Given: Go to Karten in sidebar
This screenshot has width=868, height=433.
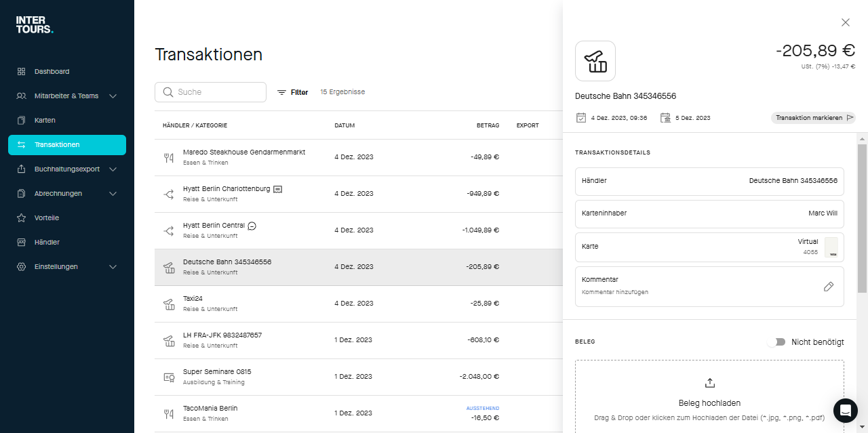Looking at the screenshot, I should coord(45,121).
